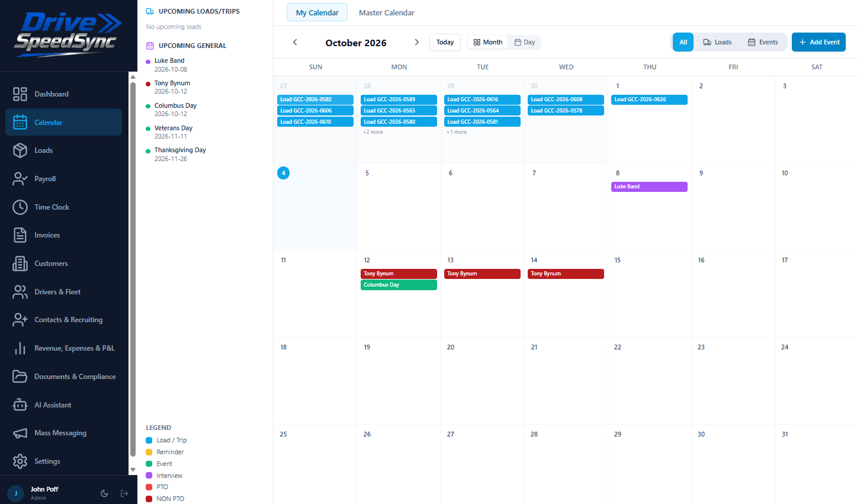Open the Luke Band event on October 8

649,187
